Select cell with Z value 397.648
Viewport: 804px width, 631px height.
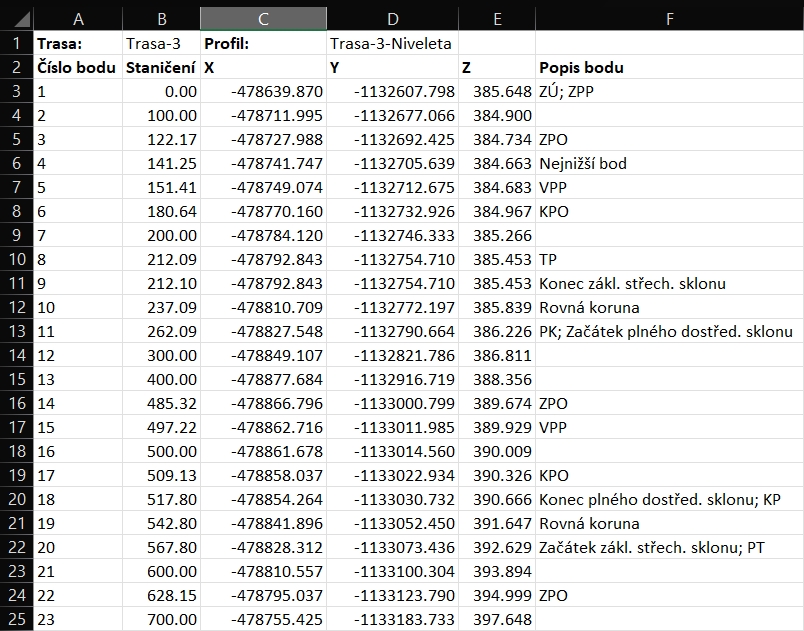[x=497, y=619]
